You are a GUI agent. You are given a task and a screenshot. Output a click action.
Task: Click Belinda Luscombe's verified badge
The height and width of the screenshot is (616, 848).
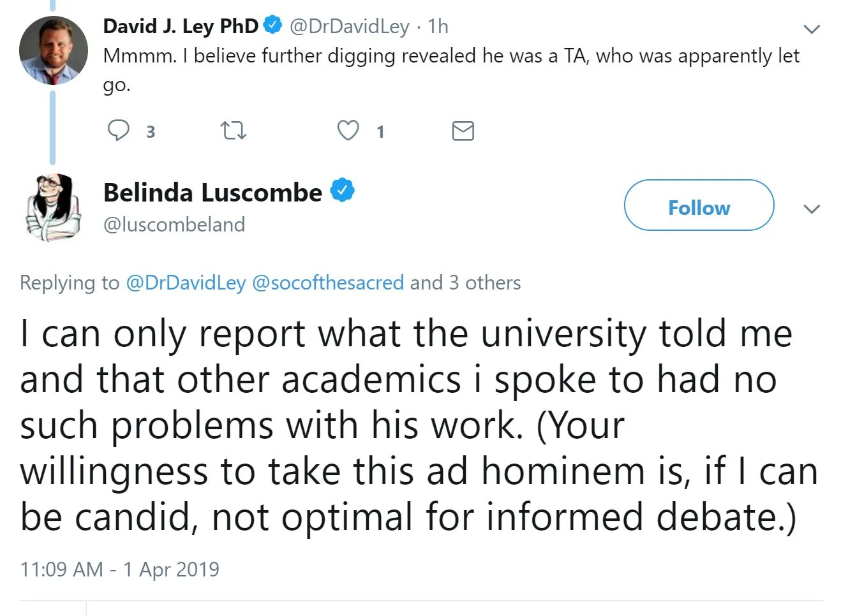342,191
